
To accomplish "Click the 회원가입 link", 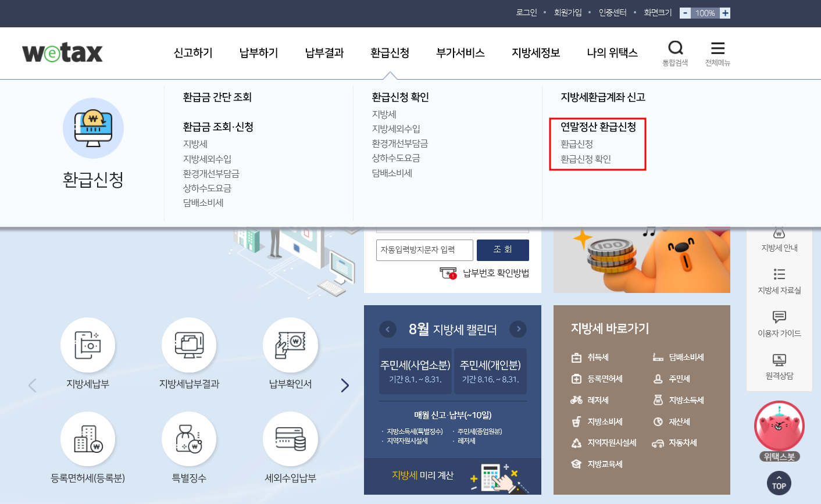I will 568,12.
